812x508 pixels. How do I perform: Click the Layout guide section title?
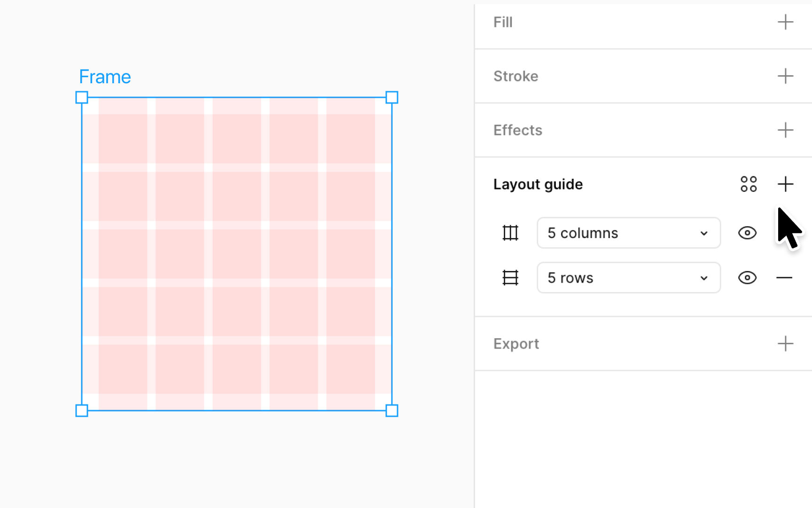[x=538, y=184]
